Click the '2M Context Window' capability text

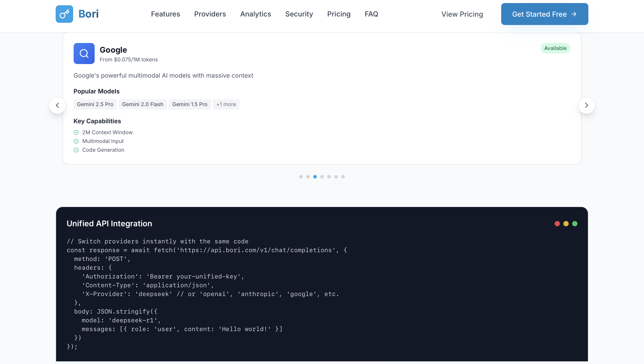click(108, 132)
